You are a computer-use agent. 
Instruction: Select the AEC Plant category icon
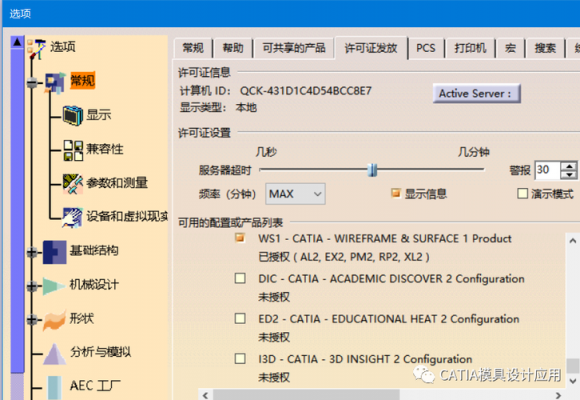click(x=55, y=387)
